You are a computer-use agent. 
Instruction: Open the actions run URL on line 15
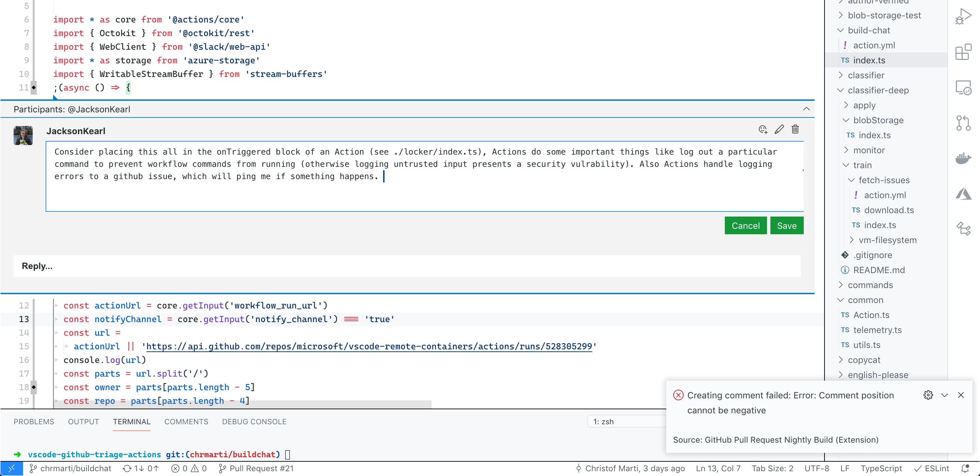point(369,347)
